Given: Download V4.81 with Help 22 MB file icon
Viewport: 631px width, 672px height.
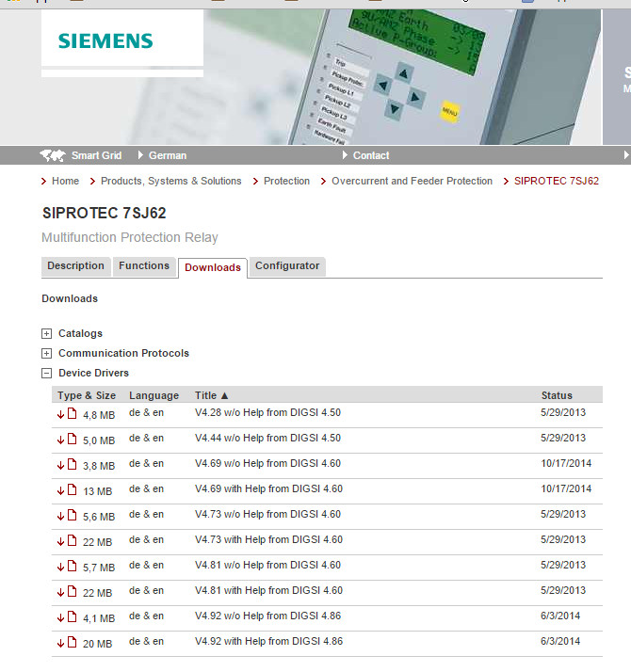Looking at the screenshot, I should (x=73, y=591).
